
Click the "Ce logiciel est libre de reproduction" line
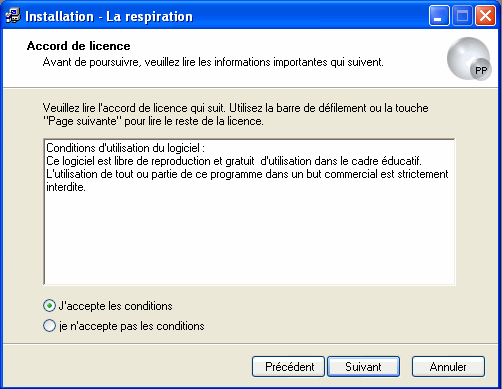pyautogui.click(x=234, y=161)
